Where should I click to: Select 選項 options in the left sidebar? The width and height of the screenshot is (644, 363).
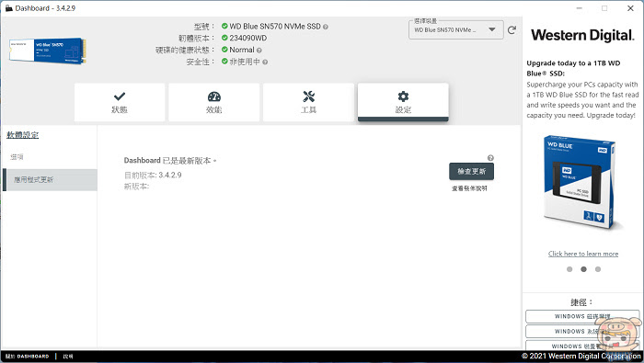click(x=17, y=156)
